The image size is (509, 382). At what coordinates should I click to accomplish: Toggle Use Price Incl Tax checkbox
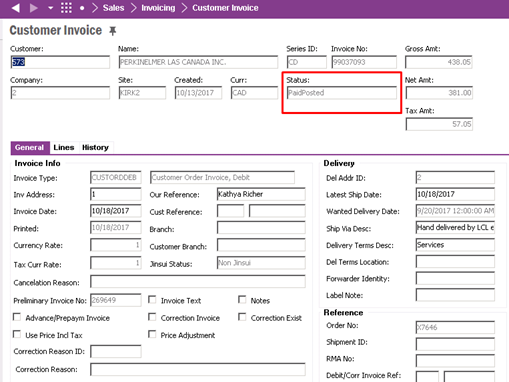(17, 334)
